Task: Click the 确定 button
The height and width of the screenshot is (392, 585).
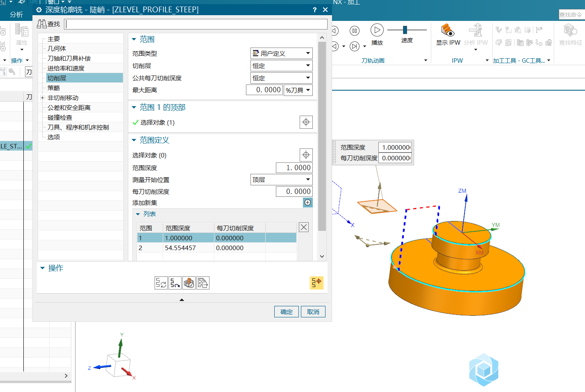Action: [287, 312]
